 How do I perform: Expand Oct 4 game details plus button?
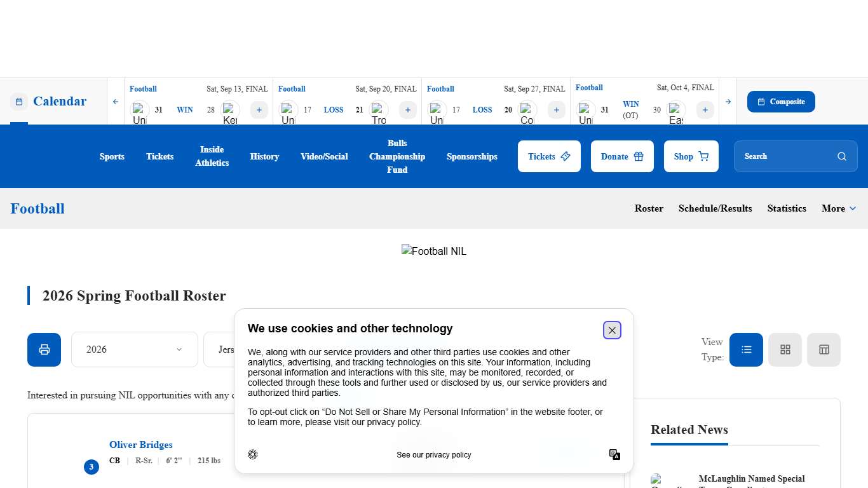tap(705, 110)
